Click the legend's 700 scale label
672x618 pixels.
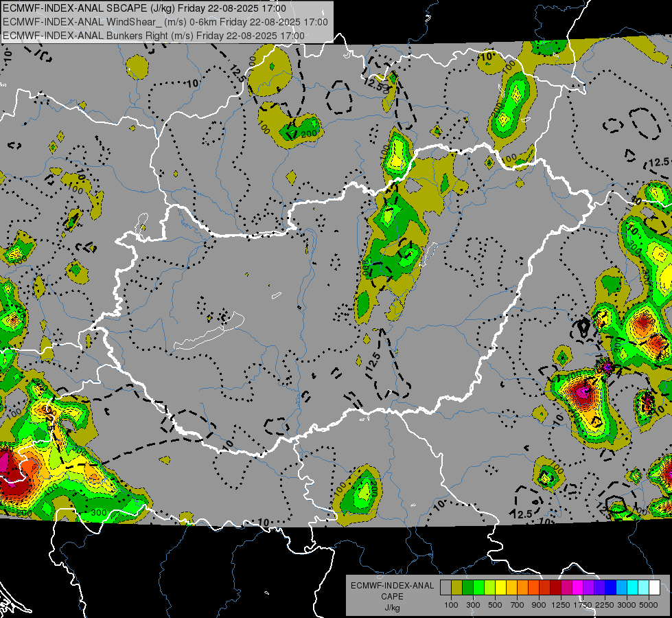pyautogui.click(x=518, y=605)
